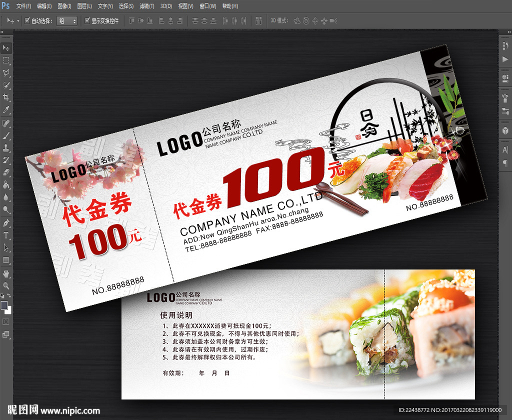Select the Polygonal Lasso tool
The height and width of the screenshot is (420, 512).
(x=6, y=72)
